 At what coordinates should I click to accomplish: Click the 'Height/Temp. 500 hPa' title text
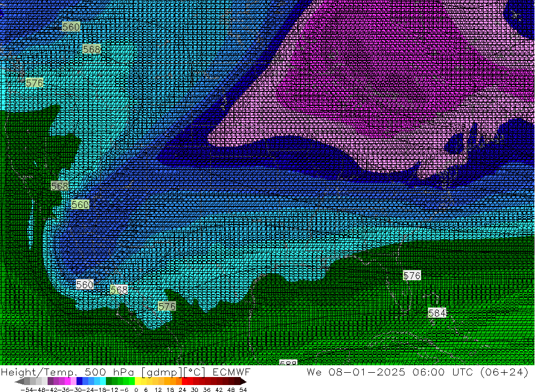[x=67, y=372]
